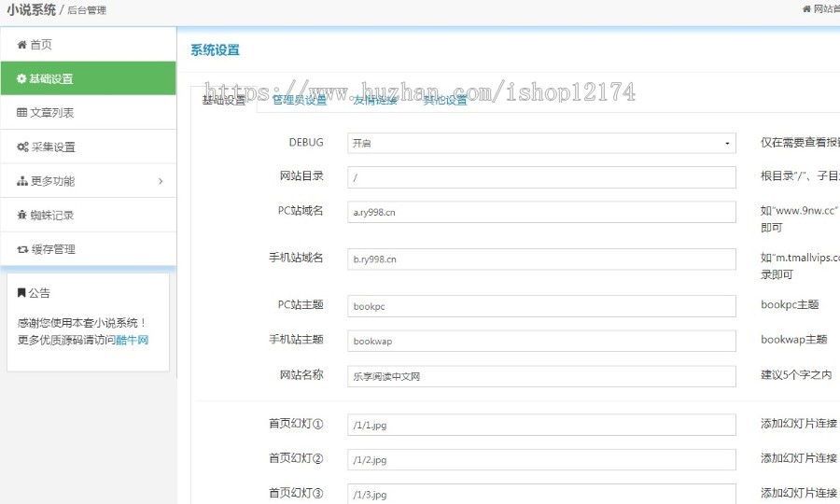
Task: Open 蜘蛛记录 in the sidebar
Action: point(89,215)
